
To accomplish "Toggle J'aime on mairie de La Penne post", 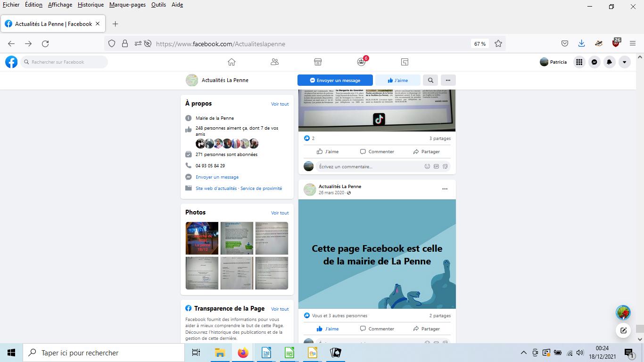I will tap(328, 329).
